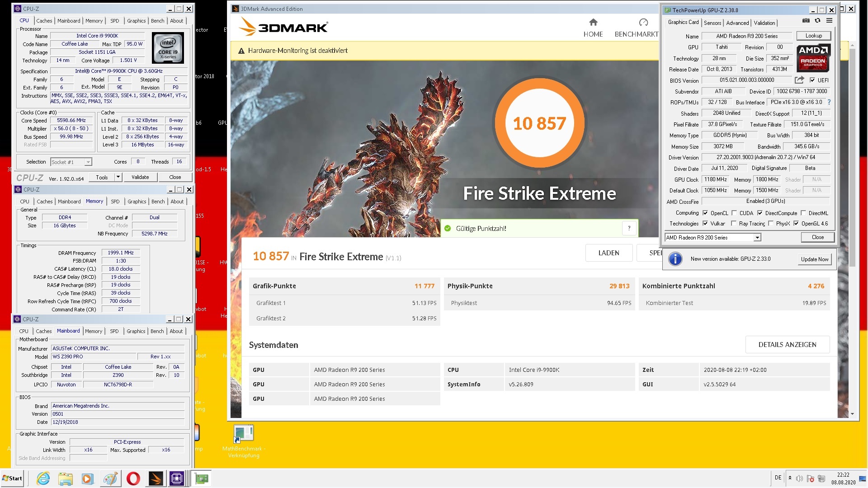Click the GPU-Z Close button
Viewport: 868px width, 488px height.
pos(817,237)
